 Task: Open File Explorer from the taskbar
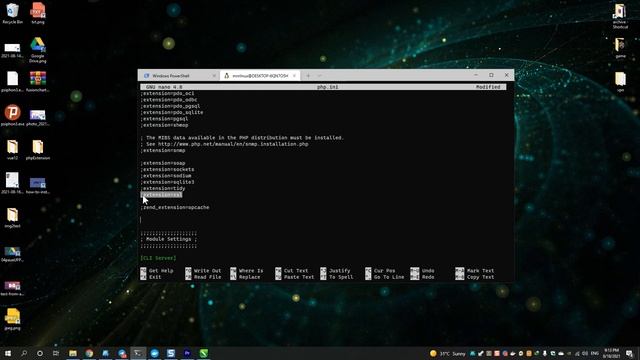click(73, 353)
